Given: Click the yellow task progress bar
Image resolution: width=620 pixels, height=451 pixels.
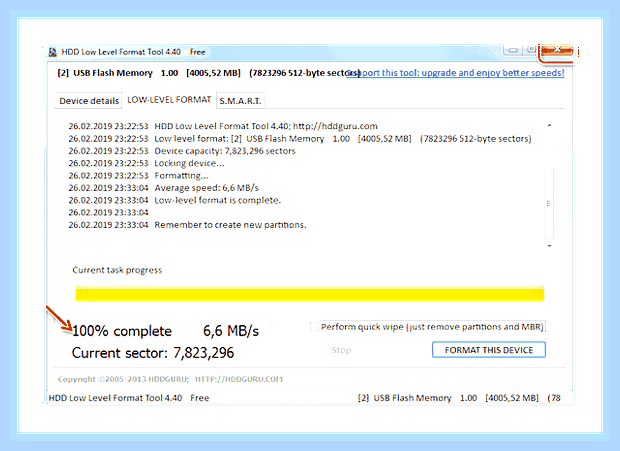Looking at the screenshot, I should tap(310, 293).
